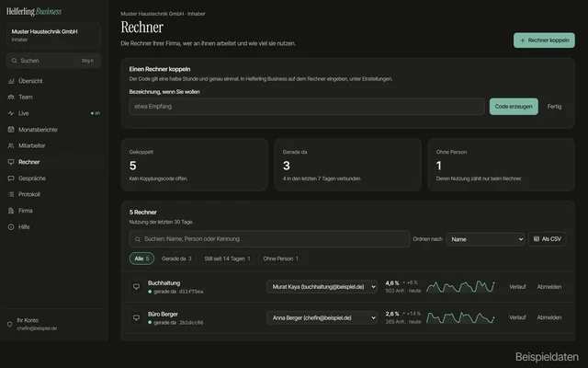Click the Ohne Person 1 card
The height and width of the screenshot is (368, 588).
[x=501, y=165]
